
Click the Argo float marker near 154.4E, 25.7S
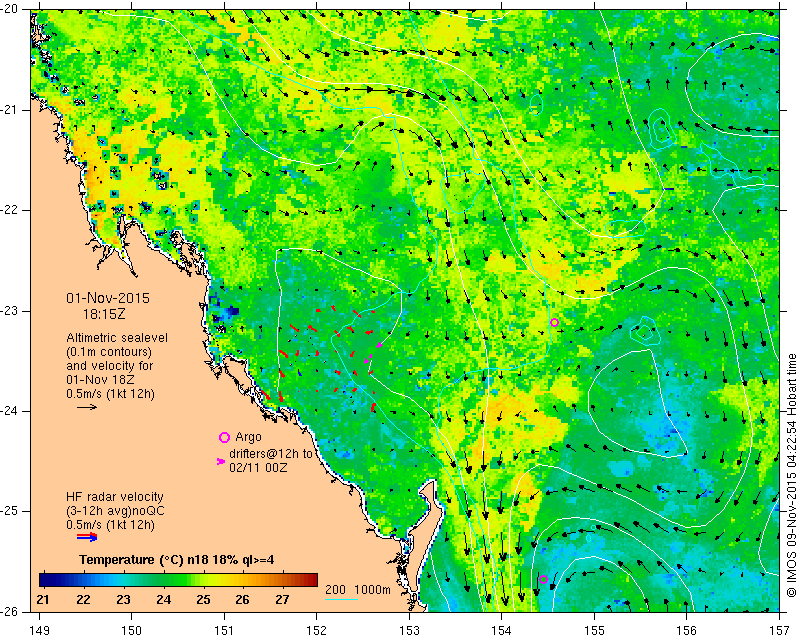(543, 579)
